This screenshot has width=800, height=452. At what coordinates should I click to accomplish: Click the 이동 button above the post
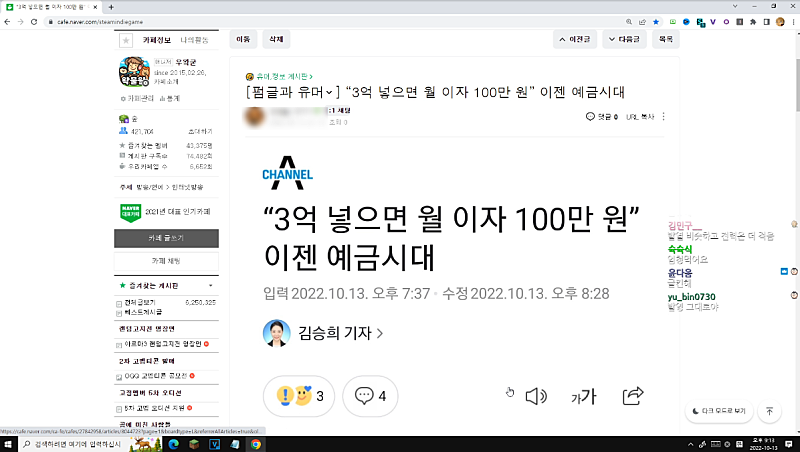click(x=243, y=39)
